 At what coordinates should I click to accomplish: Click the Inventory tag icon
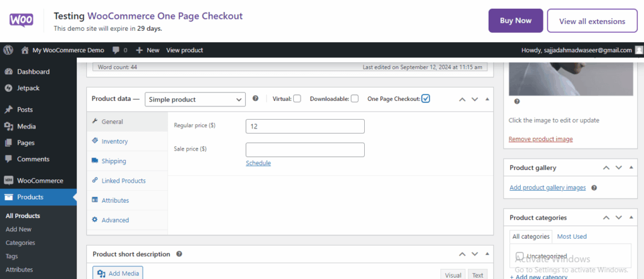[94, 140]
